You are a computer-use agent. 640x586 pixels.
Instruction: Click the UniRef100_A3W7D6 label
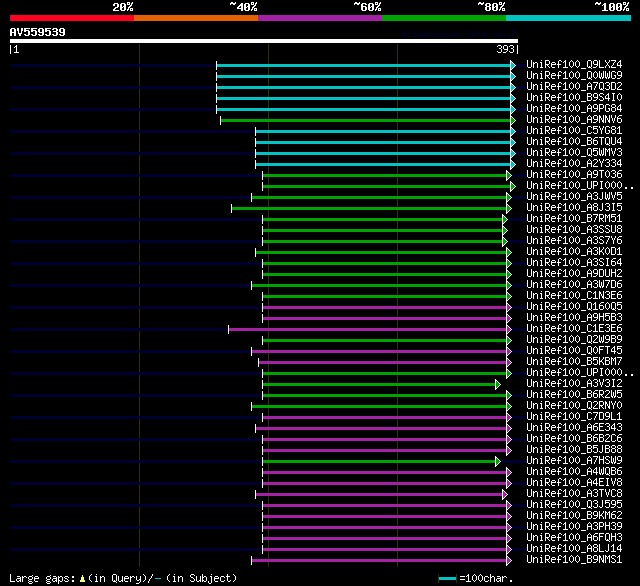click(x=574, y=285)
